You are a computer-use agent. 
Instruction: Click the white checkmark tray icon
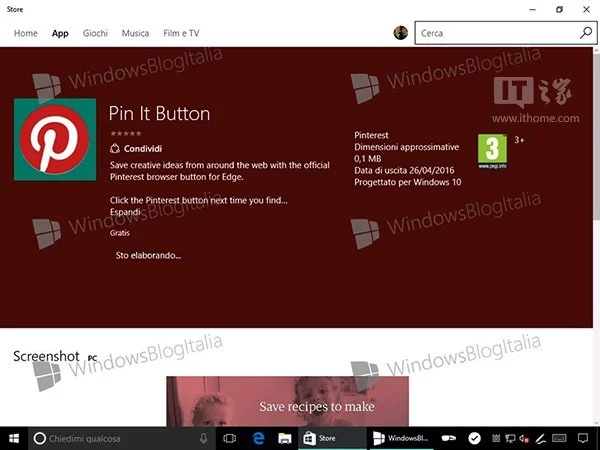point(474,439)
